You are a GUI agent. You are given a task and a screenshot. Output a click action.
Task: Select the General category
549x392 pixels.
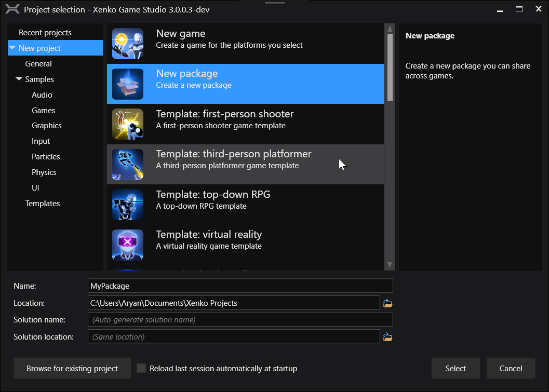coord(38,64)
